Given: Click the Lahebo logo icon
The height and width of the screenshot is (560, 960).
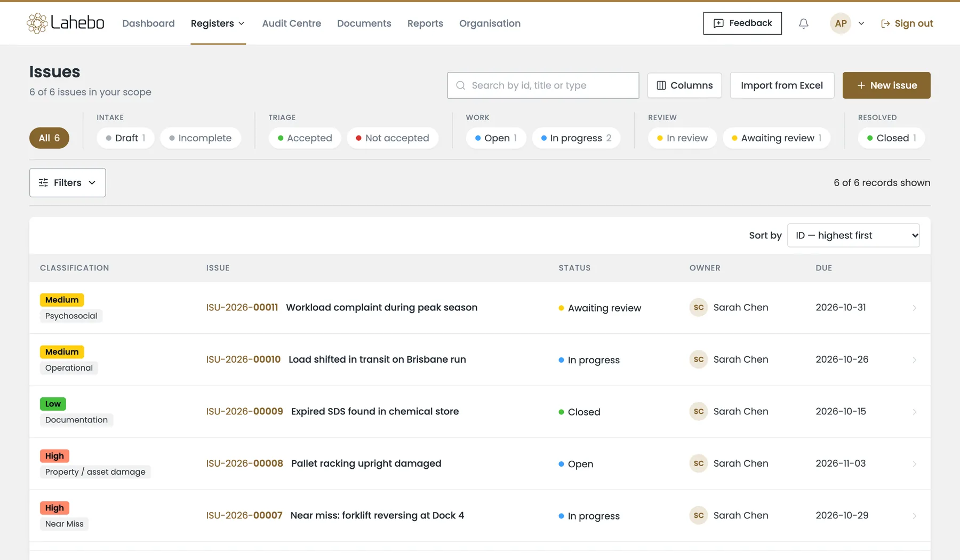Looking at the screenshot, I should tap(37, 23).
